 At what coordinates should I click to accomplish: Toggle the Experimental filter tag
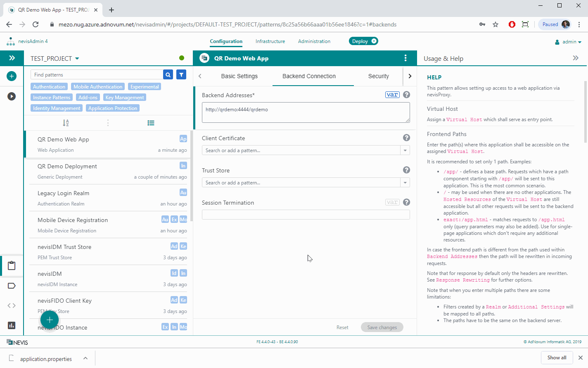point(145,87)
